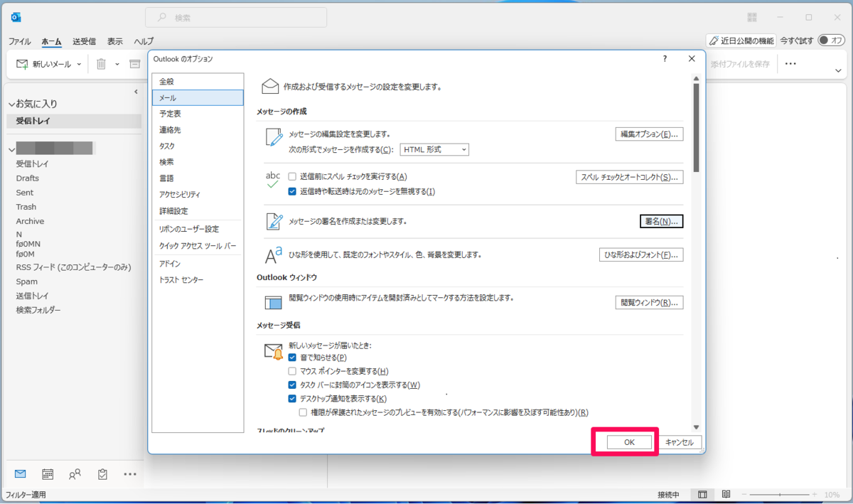Click the new mail envelope icon
Viewport: 853px width, 504px height.
coord(23,64)
